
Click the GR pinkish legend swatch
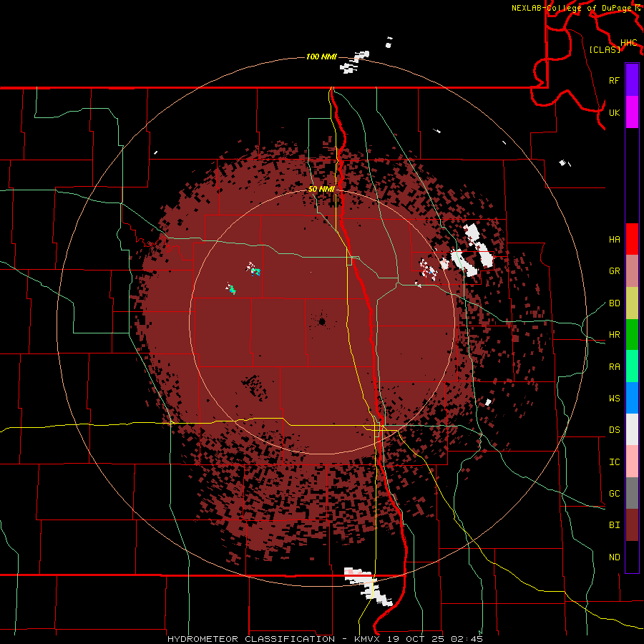point(632,271)
